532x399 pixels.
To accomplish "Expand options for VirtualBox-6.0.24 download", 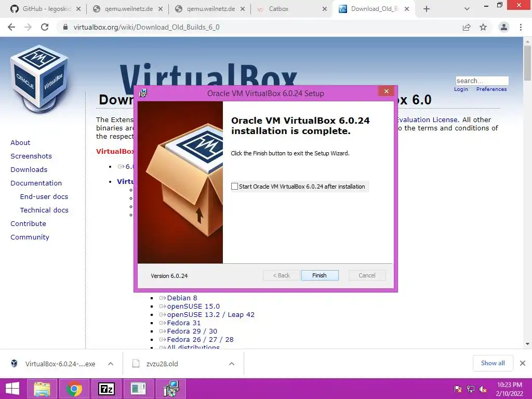I will click(x=111, y=364).
